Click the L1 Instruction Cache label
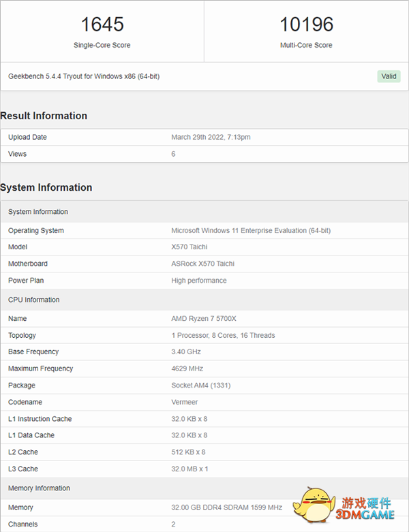 pyautogui.click(x=40, y=419)
